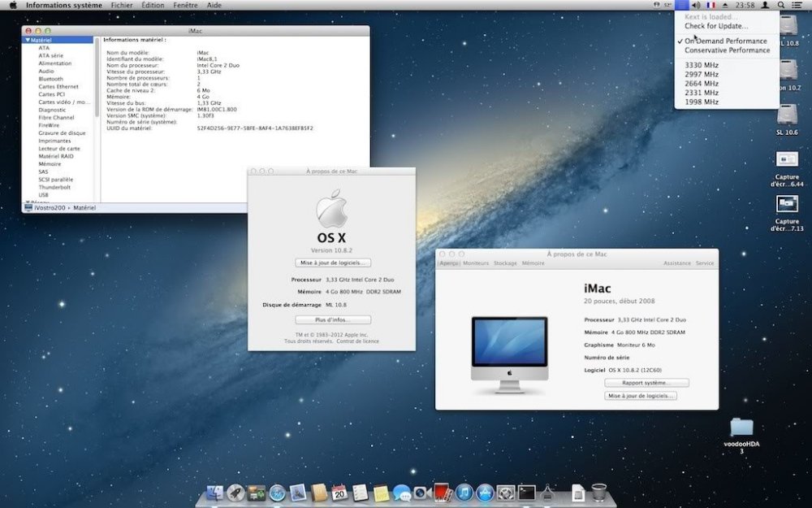Collapse the Matériel tree section
Screen dimensions: 812x508
click(x=28, y=40)
